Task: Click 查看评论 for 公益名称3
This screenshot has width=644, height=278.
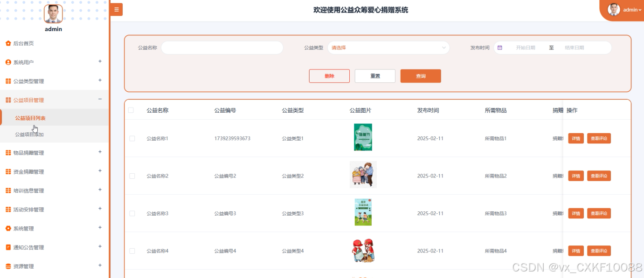Action: coord(599,213)
